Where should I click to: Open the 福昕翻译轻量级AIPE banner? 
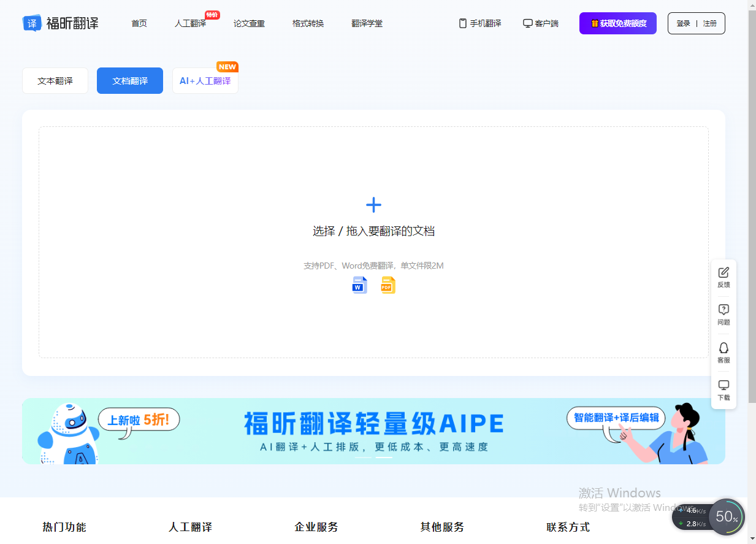tap(373, 431)
